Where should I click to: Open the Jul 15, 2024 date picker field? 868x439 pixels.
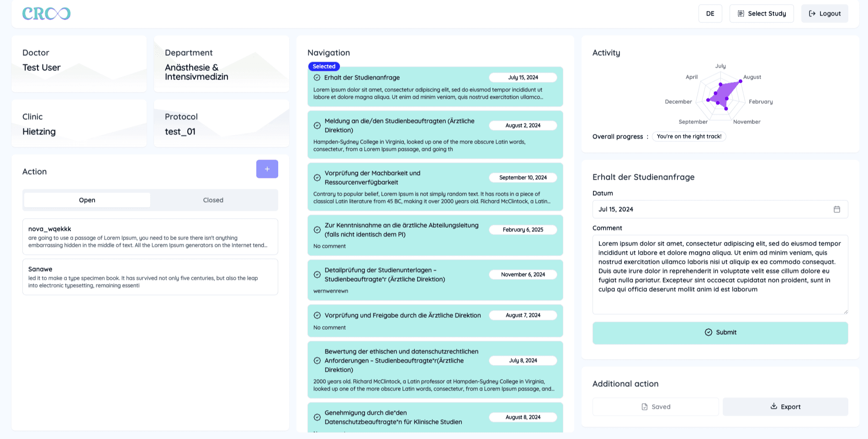coord(713,209)
